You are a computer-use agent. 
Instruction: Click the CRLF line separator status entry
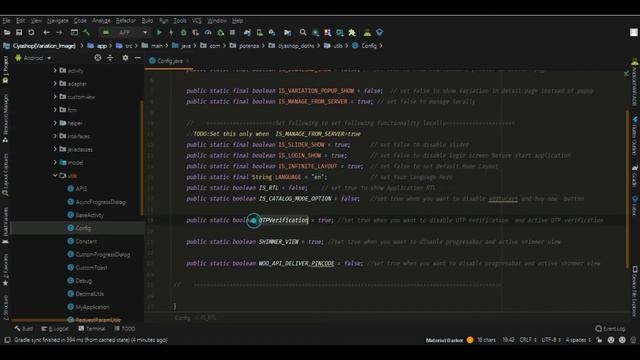[527, 340]
